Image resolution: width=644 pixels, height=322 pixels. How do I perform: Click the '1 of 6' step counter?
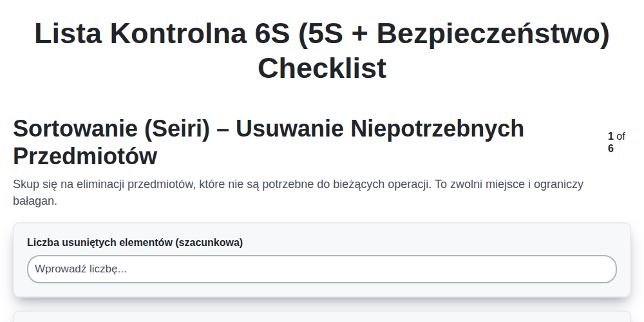click(x=616, y=142)
